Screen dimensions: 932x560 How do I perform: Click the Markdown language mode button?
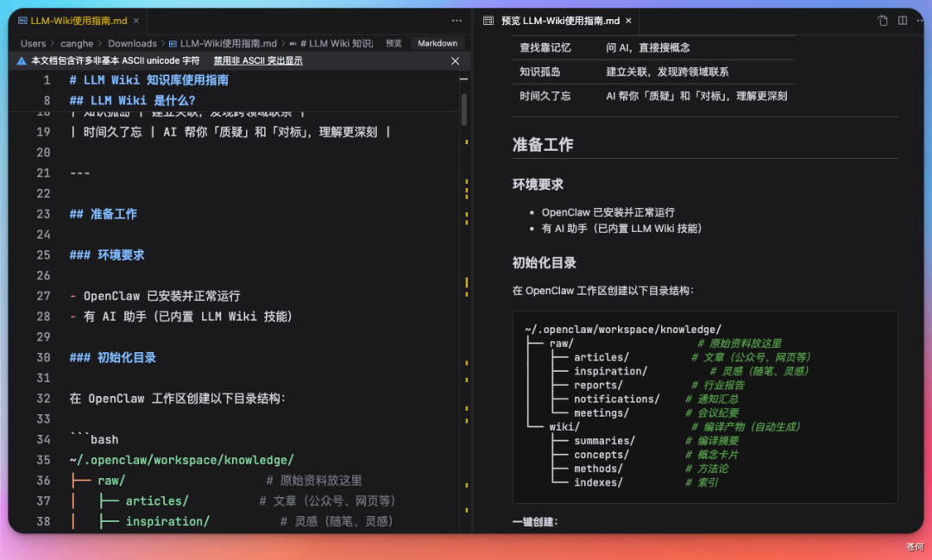(x=438, y=43)
